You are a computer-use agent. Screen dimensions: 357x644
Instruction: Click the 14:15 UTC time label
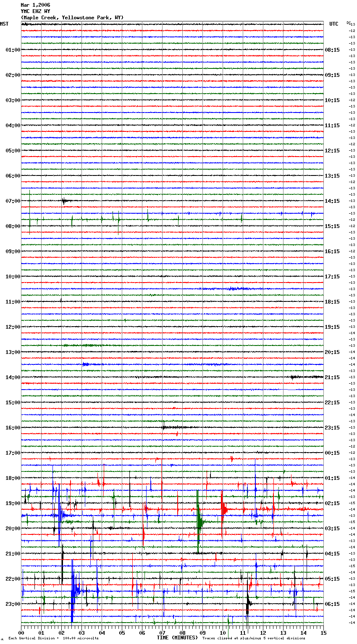pyautogui.click(x=332, y=201)
